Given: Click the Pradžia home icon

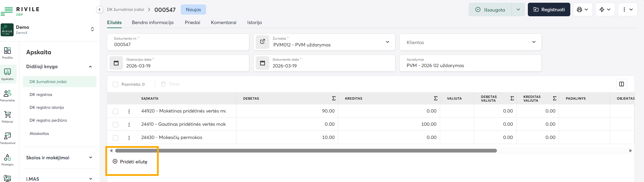Looking at the screenshot, I should [x=7, y=53].
